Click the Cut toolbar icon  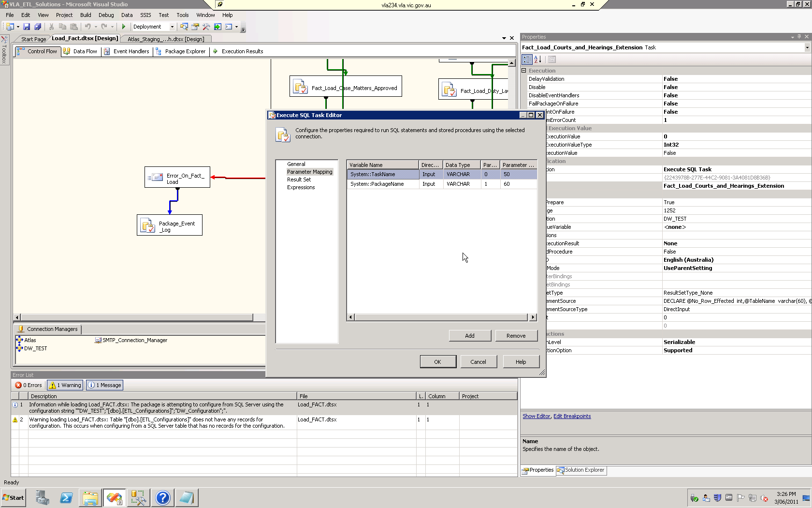click(52, 27)
